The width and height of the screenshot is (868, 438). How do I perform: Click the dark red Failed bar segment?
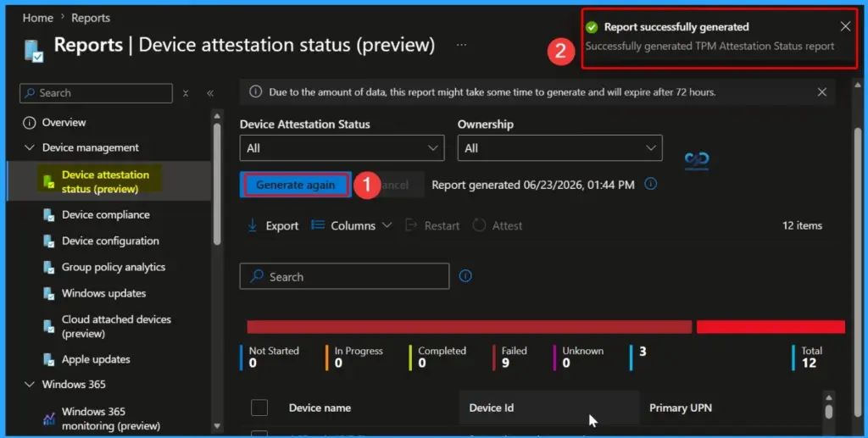tap(469, 327)
